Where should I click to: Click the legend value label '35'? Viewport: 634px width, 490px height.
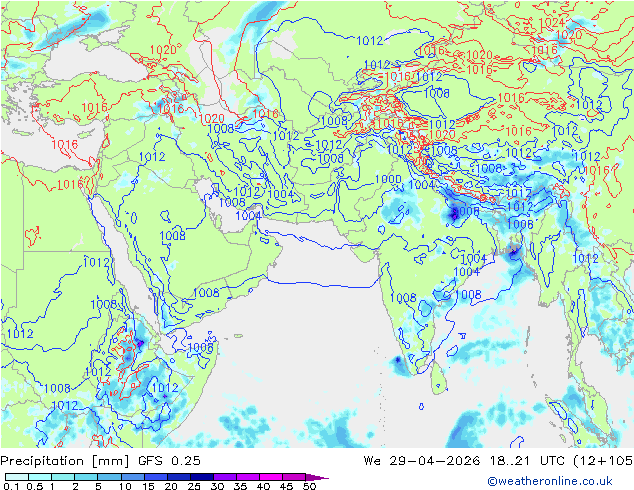(x=240, y=486)
